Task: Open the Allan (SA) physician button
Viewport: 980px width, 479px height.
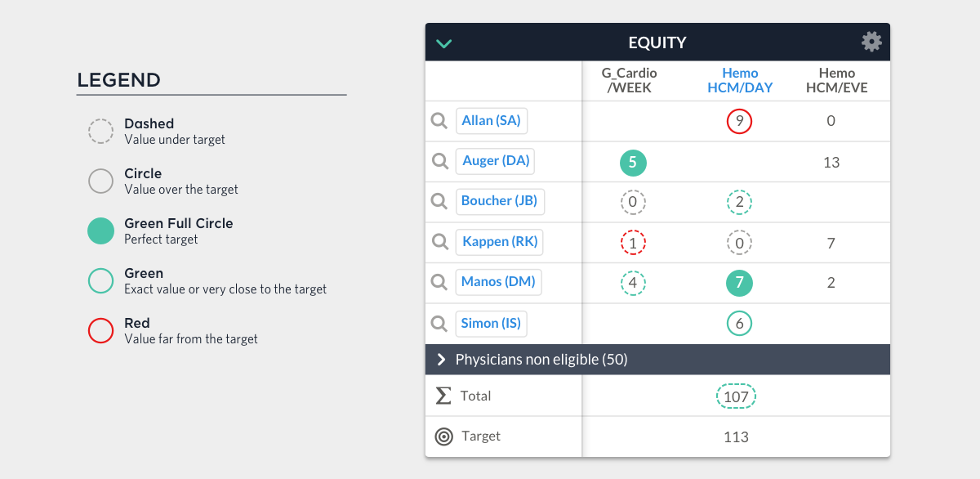Action: pyautogui.click(x=491, y=121)
